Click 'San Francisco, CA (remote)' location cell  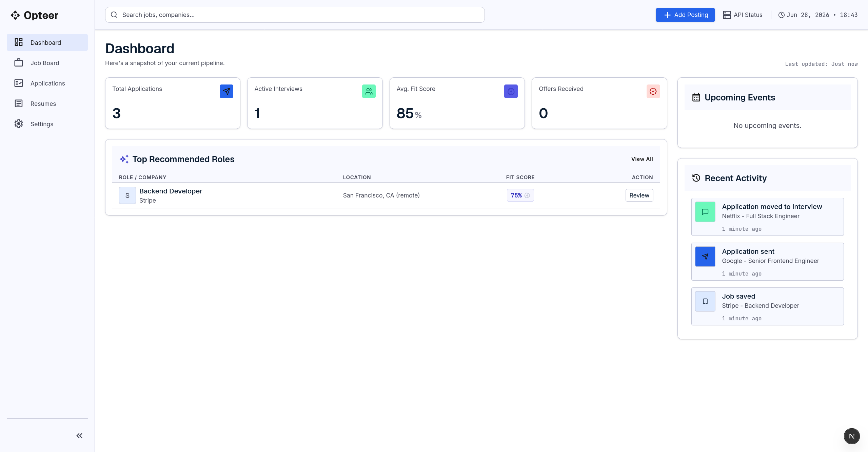coord(381,195)
